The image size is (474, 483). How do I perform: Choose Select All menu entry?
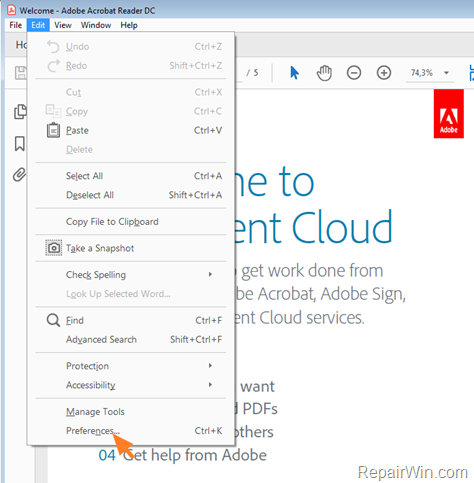(x=131, y=176)
